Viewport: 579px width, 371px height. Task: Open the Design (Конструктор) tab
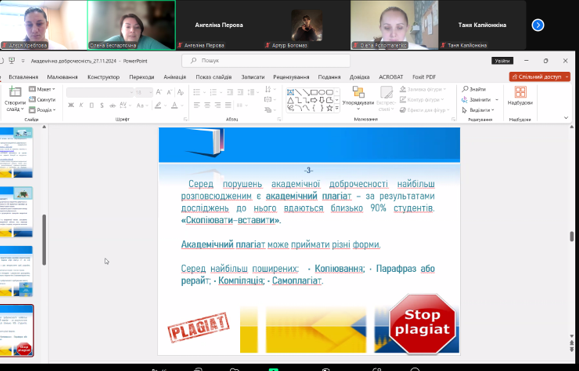coord(103,77)
